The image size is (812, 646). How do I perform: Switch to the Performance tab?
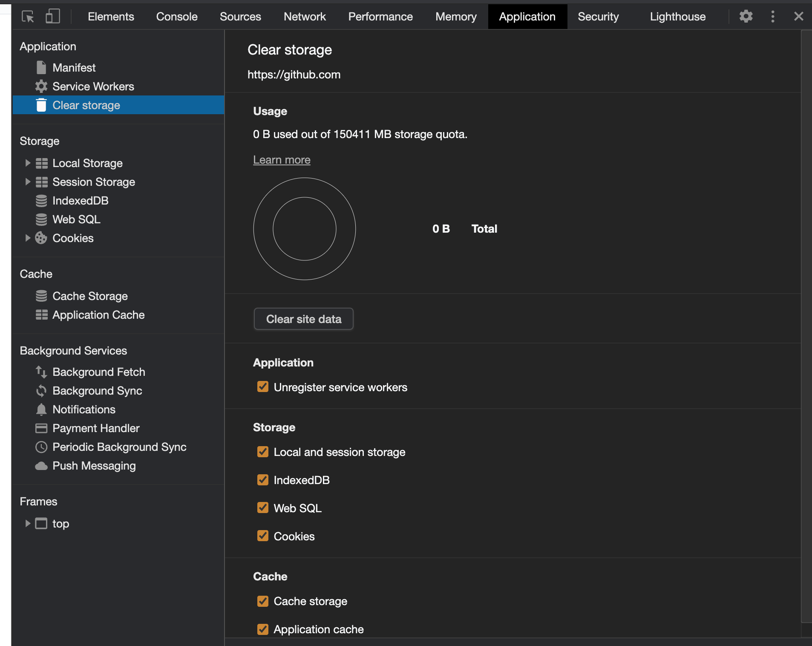380,17
